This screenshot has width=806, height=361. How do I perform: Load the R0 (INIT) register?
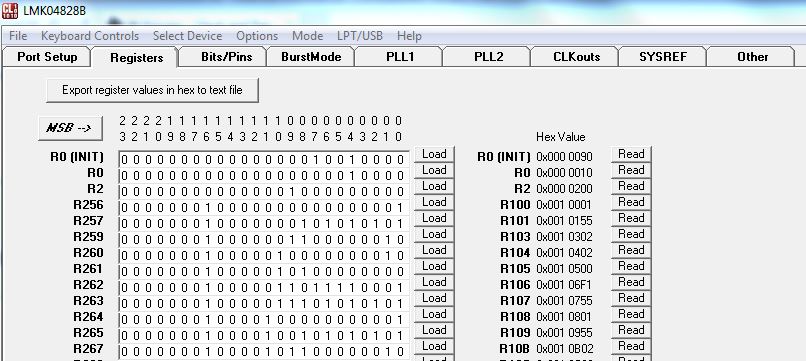434,154
